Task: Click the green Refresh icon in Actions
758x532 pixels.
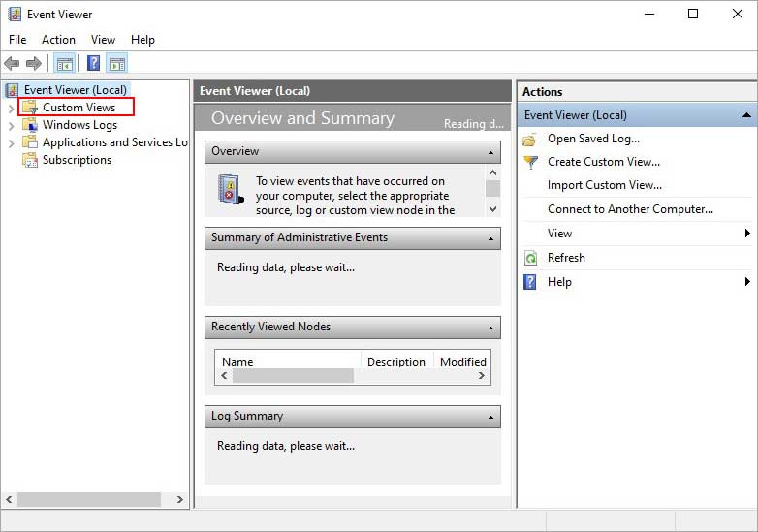Action: click(x=530, y=258)
